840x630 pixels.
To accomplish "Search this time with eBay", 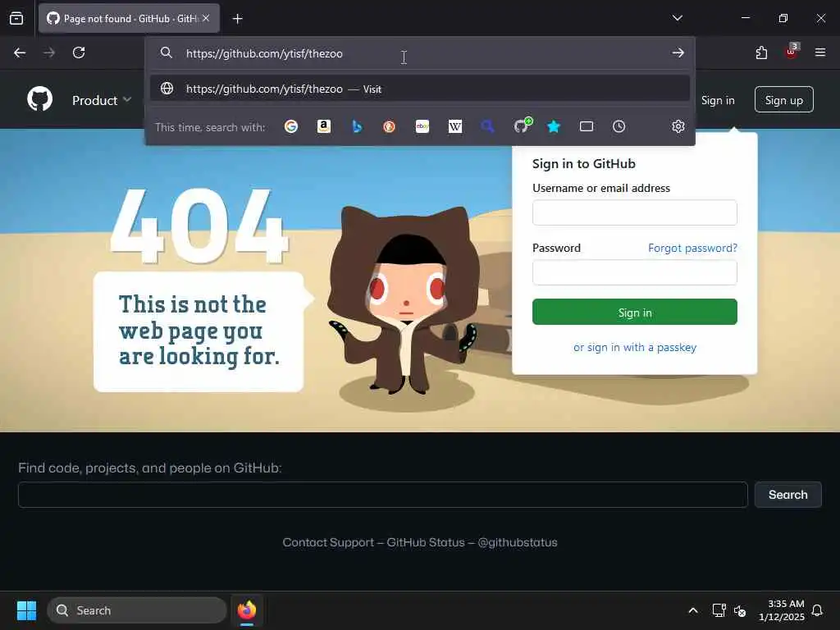I will point(422,126).
